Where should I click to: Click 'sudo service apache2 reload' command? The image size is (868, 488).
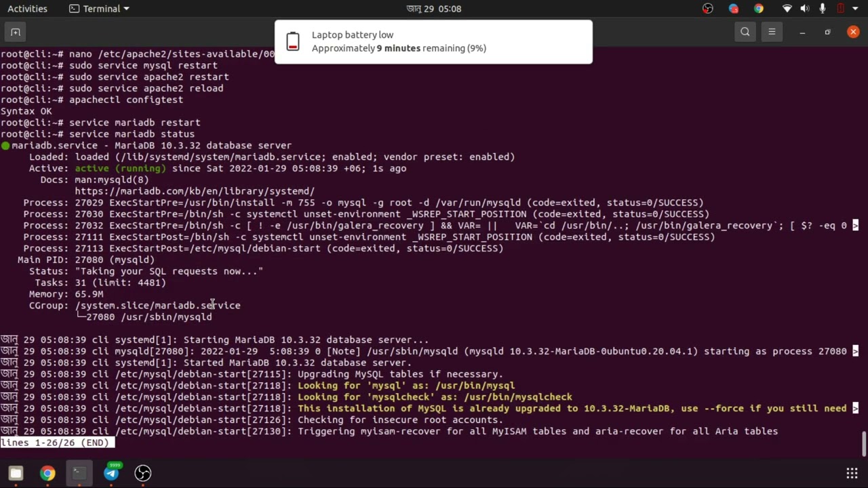(x=146, y=88)
